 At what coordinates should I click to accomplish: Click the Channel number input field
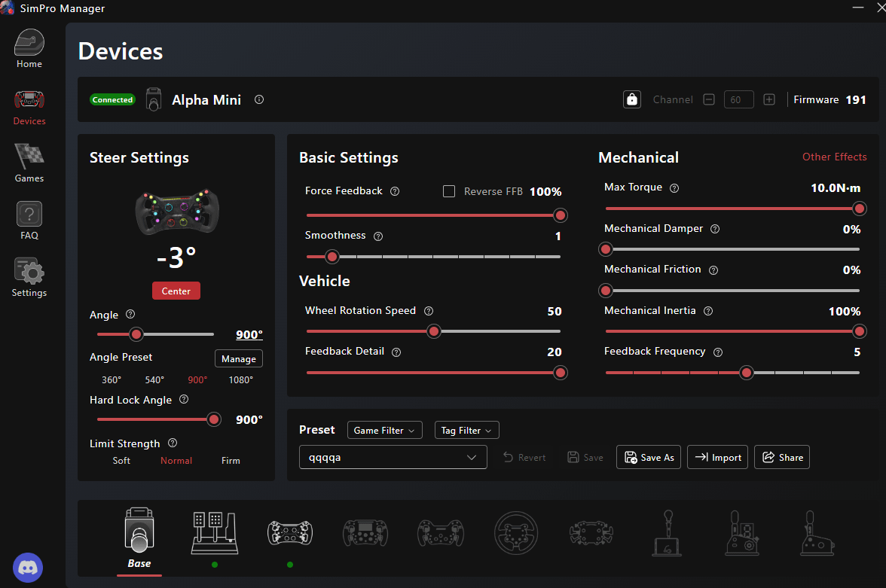[738, 99]
